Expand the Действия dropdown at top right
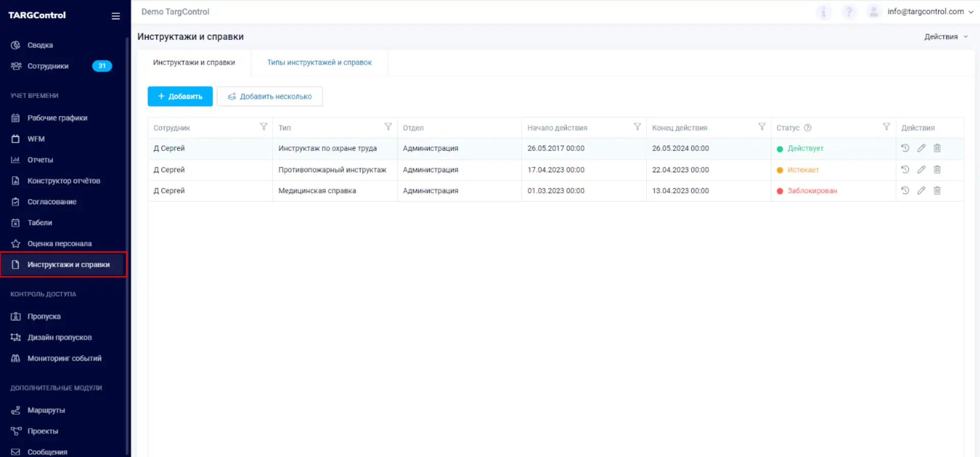 click(x=946, y=37)
